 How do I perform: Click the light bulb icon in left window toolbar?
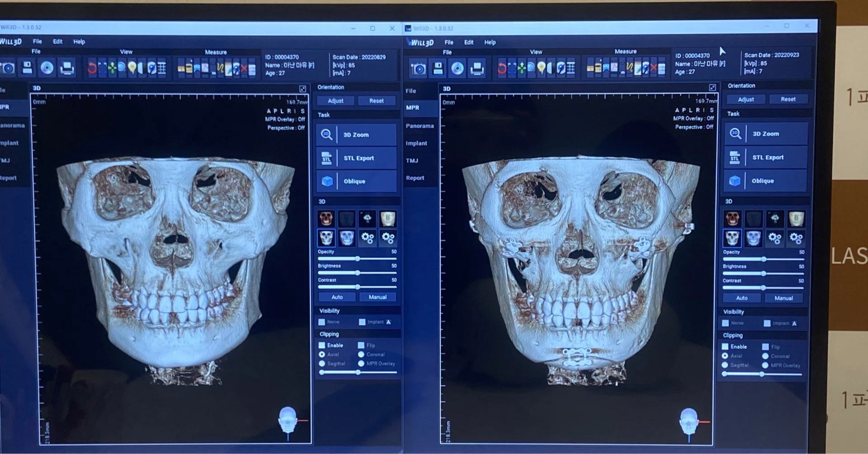[x=132, y=69]
